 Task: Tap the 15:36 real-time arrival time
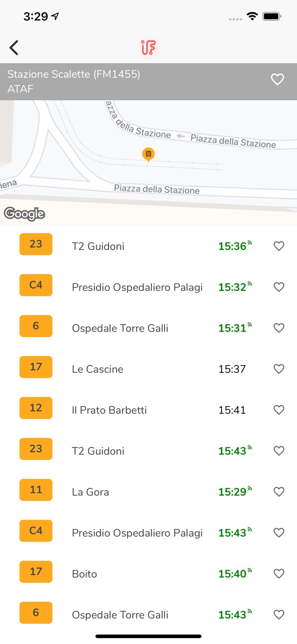tap(233, 246)
